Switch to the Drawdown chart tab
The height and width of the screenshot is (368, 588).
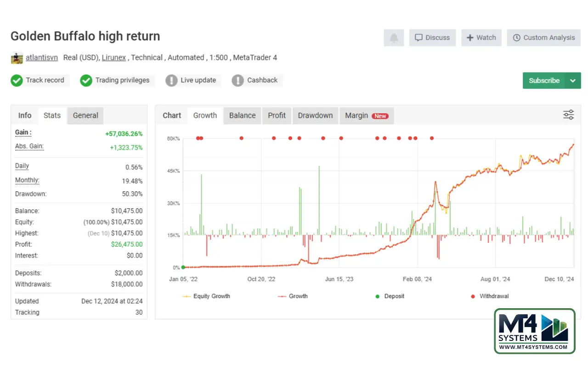(x=315, y=115)
